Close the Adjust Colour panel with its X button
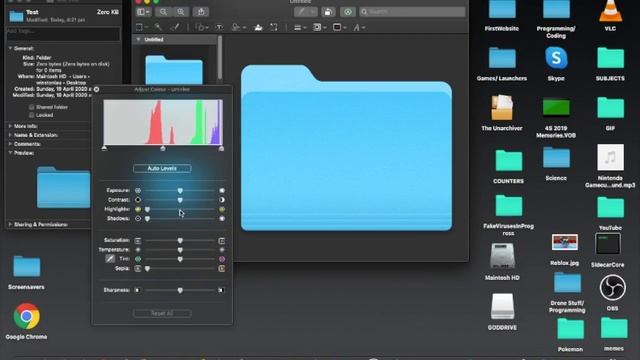The height and width of the screenshot is (360, 640). click(x=96, y=89)
